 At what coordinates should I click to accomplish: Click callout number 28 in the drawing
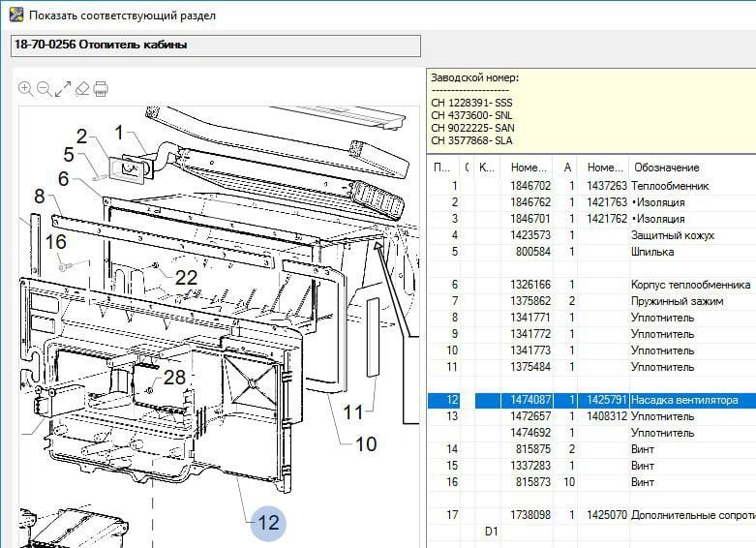point(174,377)
